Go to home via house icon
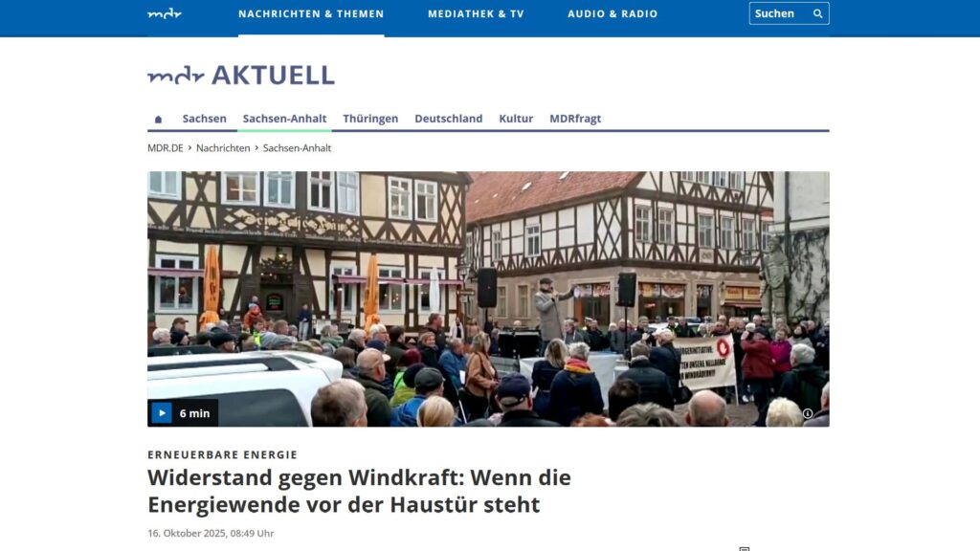 coord(158,120)
